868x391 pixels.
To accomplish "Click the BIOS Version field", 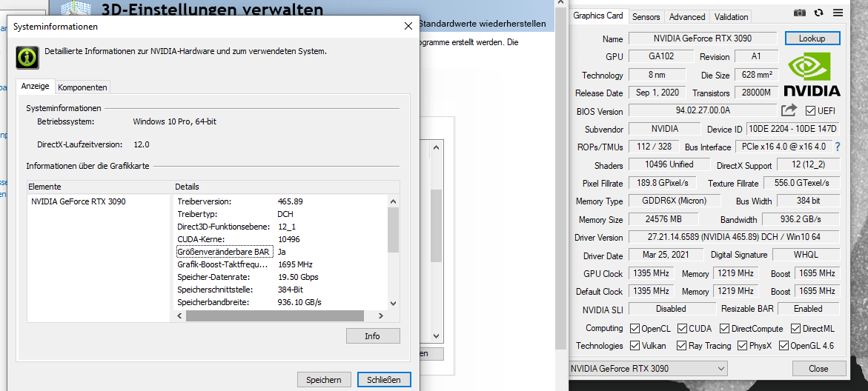I will tap(703, 110).
